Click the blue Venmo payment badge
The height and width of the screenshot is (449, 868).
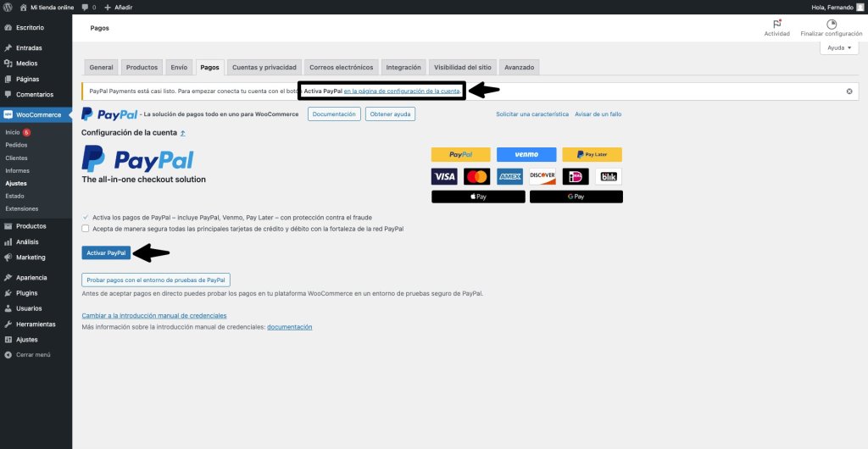[526, 155]
